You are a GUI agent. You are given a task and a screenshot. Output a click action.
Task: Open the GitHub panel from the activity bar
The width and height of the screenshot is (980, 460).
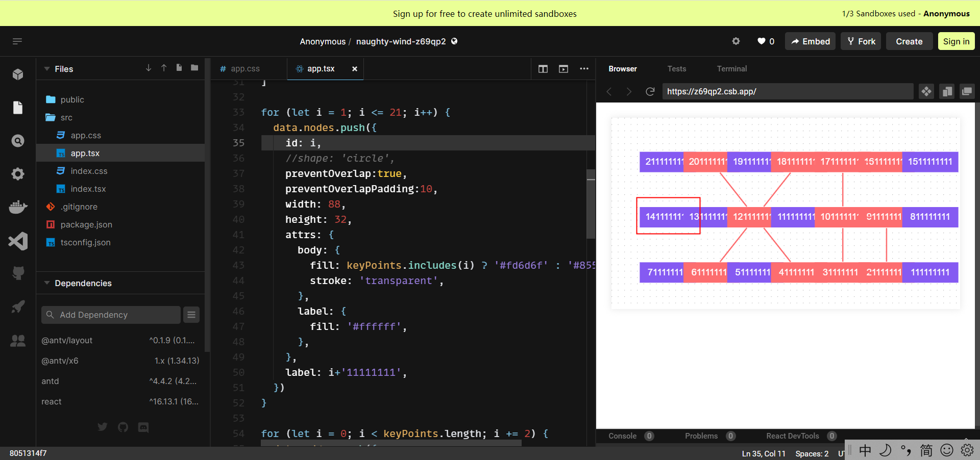[18, 272]
